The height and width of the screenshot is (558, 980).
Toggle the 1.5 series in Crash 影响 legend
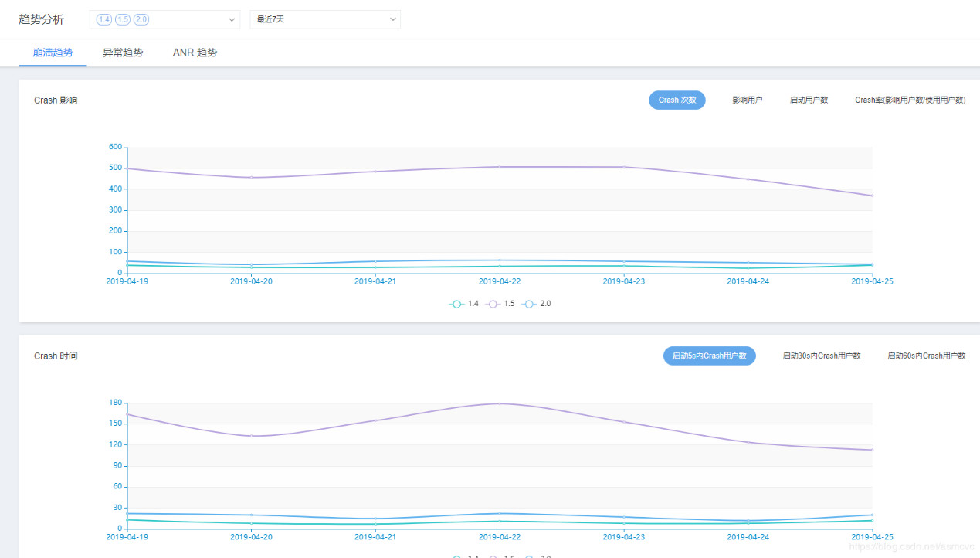click(500, 304)
